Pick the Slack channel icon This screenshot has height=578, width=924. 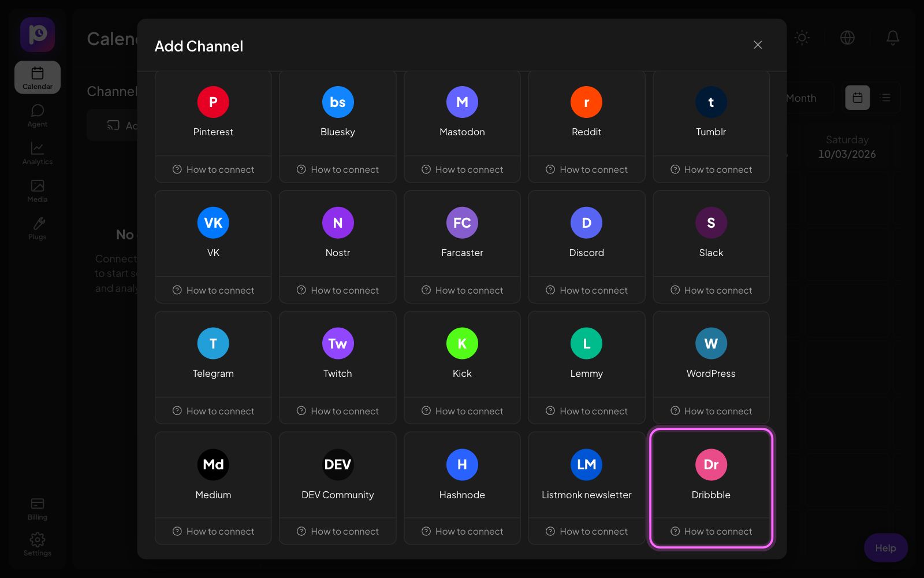[711, 223]
